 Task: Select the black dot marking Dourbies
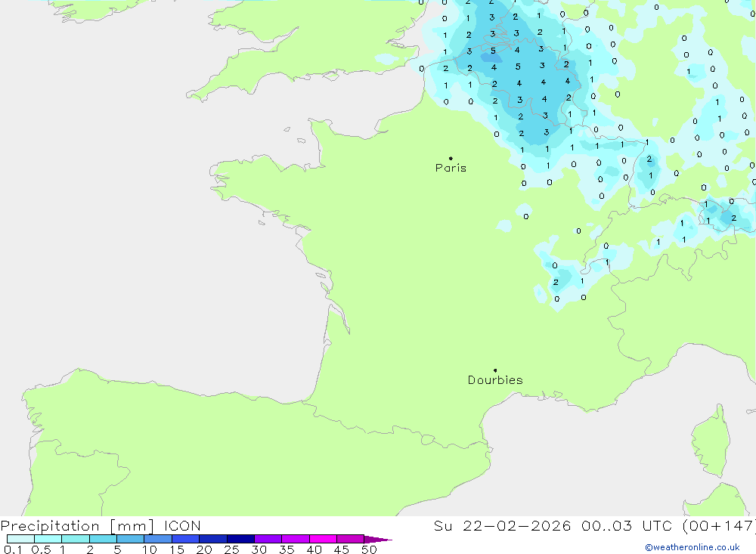coord(495,370)
